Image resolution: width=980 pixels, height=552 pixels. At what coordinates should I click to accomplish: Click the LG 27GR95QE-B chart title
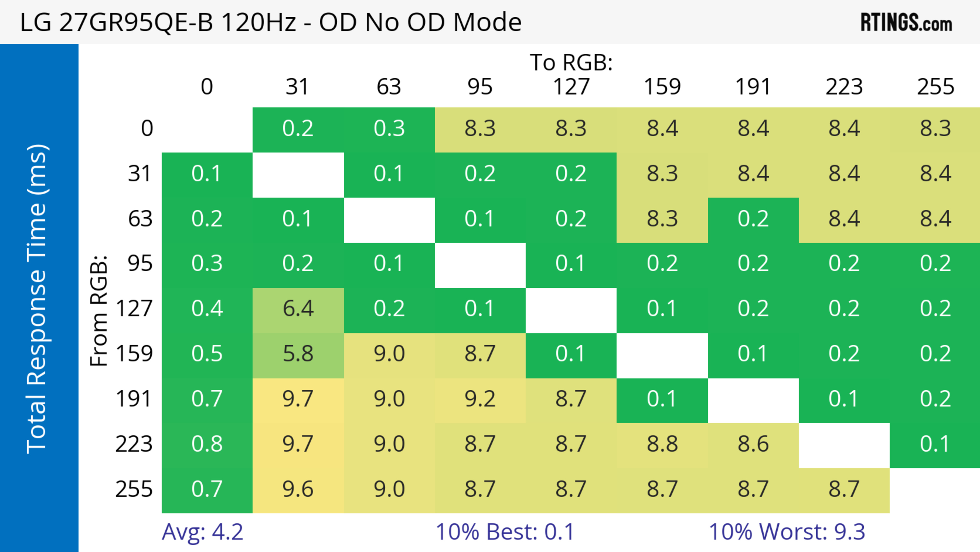pyautogui.click(x=271, y=22)
